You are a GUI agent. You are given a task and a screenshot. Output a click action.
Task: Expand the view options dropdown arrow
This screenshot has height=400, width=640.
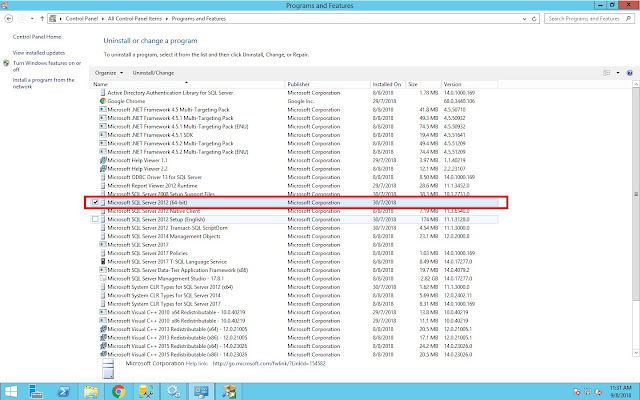[618, 73]
